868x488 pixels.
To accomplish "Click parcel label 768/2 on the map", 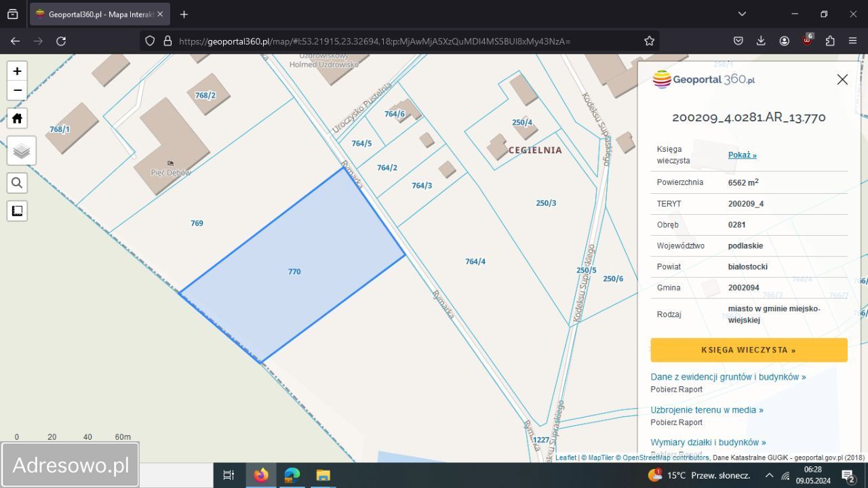I will 205,95.
